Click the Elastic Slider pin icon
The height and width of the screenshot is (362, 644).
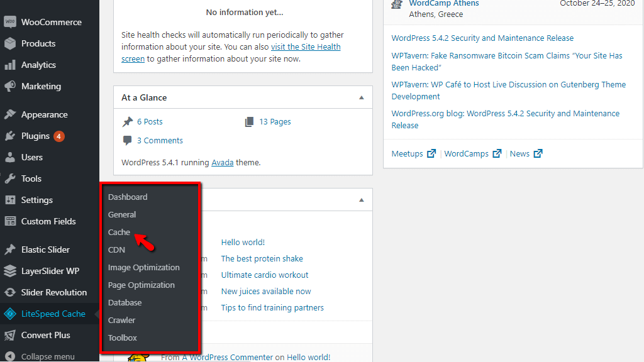[x=10, y=250]
